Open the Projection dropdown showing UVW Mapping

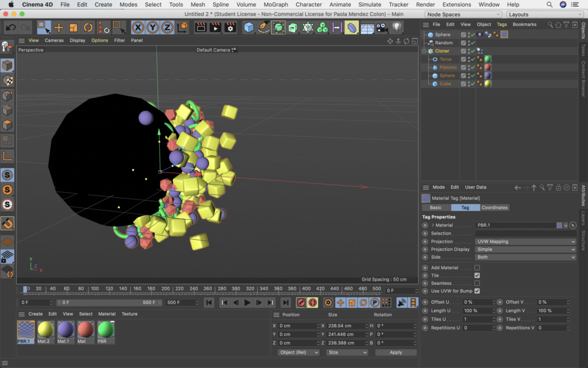pyautogui.click(x=525, y=241)
